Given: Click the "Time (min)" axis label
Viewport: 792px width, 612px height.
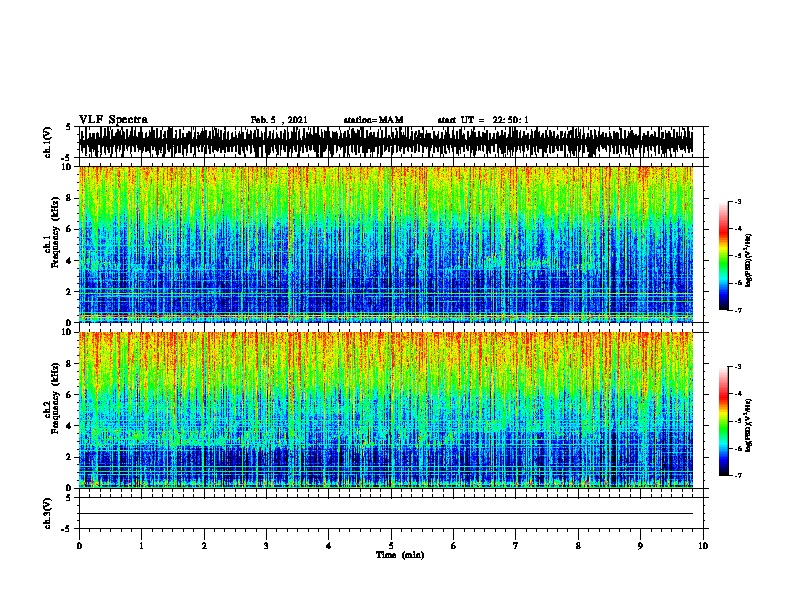Looking at the screenshot, I should pyautogui.click(x=400, y=555).
